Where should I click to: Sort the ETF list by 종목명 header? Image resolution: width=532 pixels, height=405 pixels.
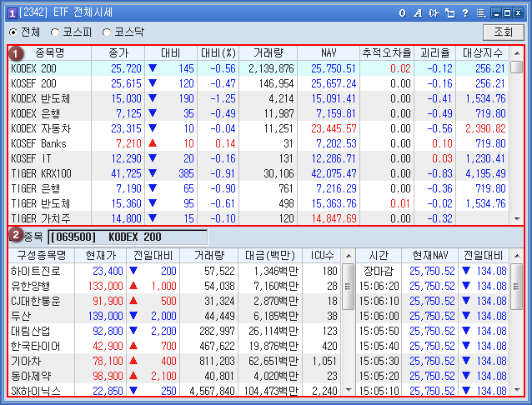(50, 52)
